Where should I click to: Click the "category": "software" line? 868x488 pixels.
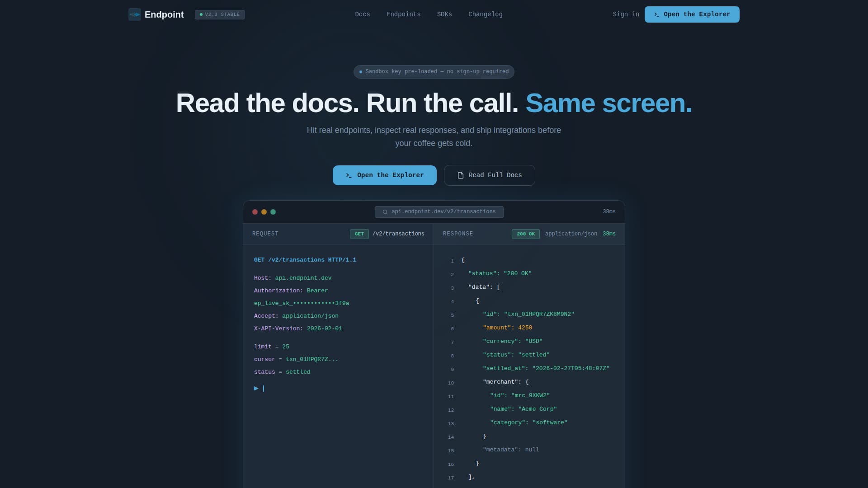pyautogui.click(x=528, y=423)
